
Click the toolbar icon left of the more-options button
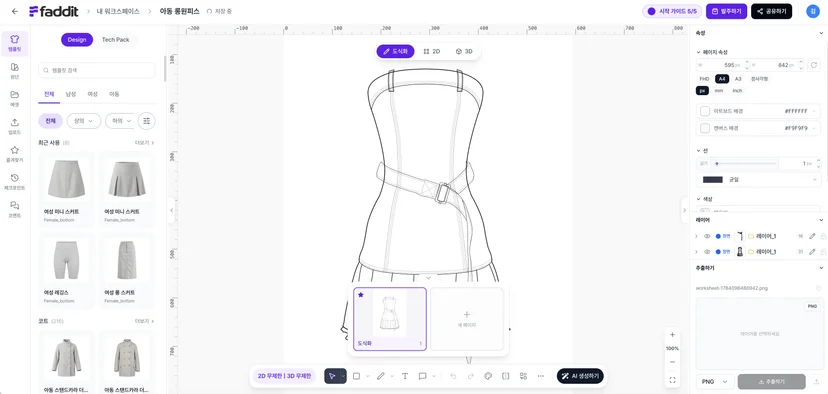[x=523, y=376]
